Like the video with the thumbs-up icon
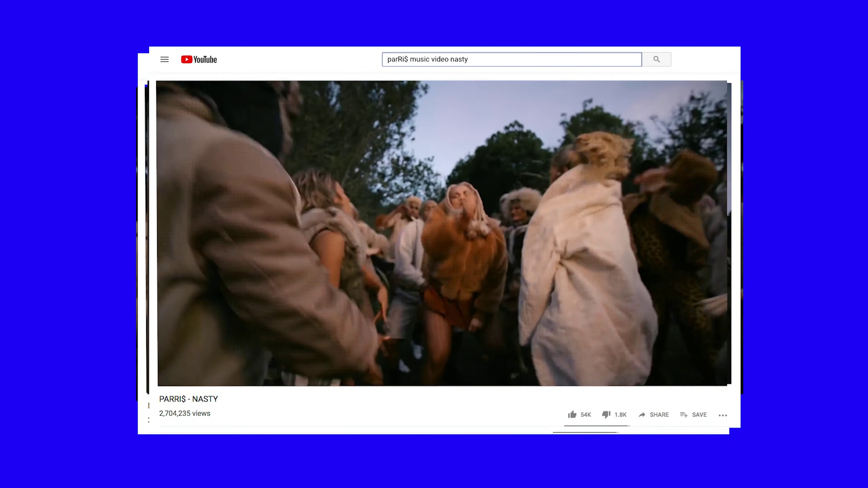Screen dimensions: 868x488 tap(572, 415)
